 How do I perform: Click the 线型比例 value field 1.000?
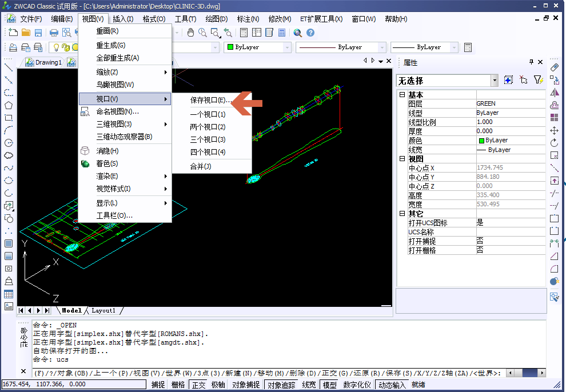click(510, 122)
